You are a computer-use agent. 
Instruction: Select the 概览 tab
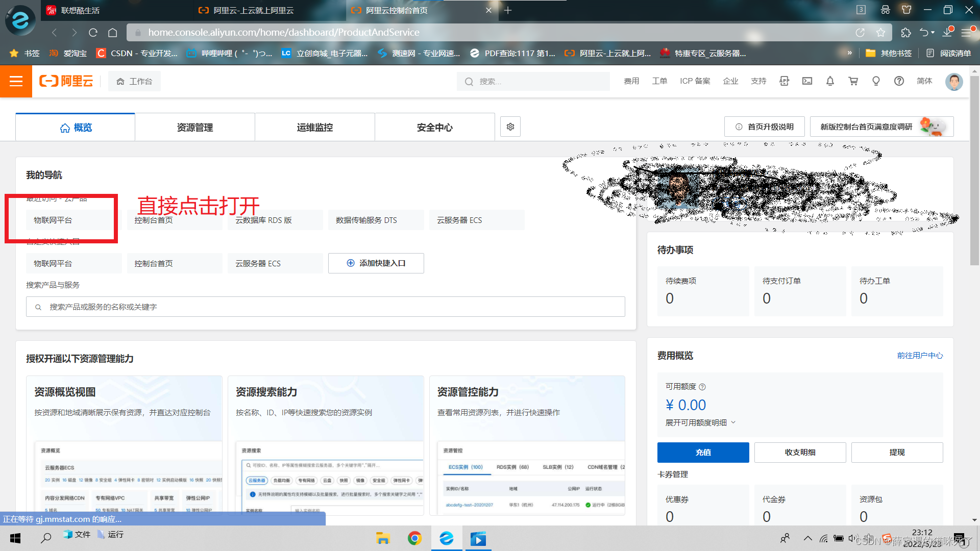click(76, 127)
